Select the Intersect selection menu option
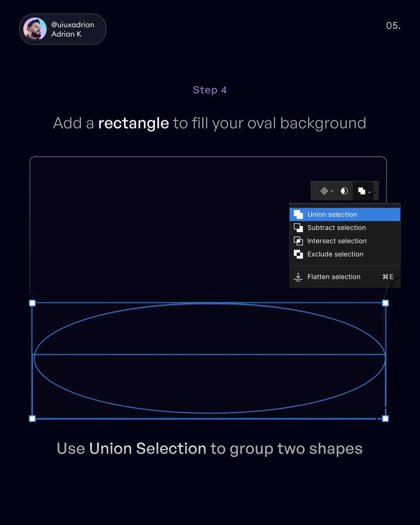The image size is (420, 525). [337, 241]
